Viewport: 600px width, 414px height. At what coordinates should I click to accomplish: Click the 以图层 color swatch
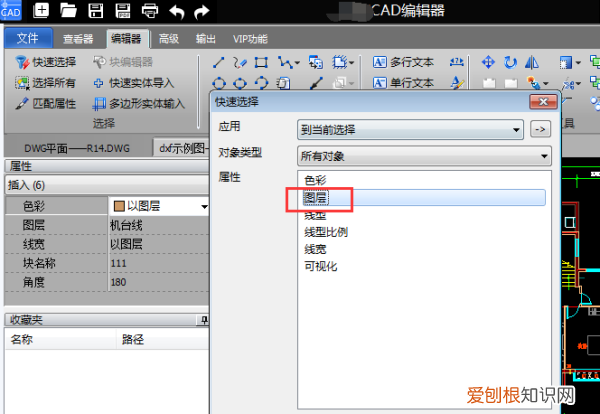(x=119, y=207)
